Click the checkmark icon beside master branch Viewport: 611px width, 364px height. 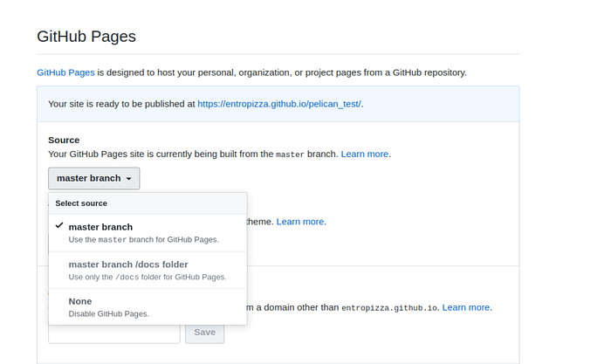[58, 226]
